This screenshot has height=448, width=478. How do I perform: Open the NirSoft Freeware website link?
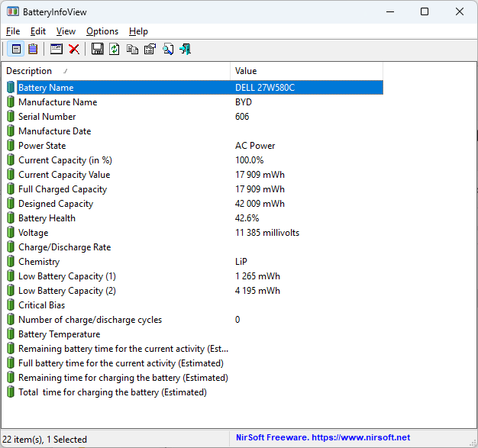(323, 437)
